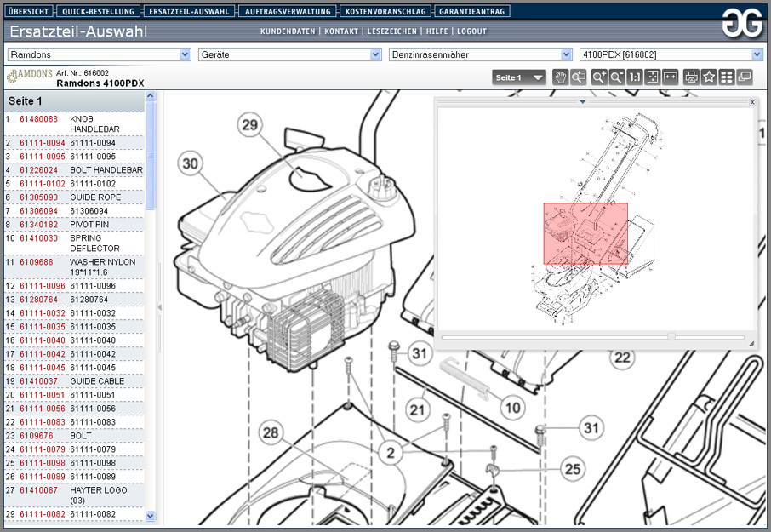Open the grid list view icon
Screen dimensions: 771x532
[x=726, y=77]
